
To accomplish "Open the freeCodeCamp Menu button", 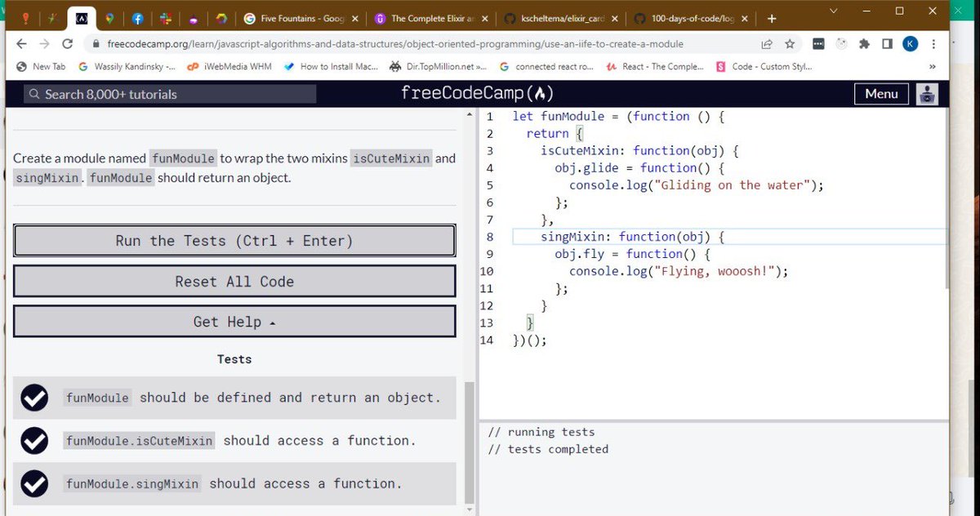I will (x=881, y=94).
